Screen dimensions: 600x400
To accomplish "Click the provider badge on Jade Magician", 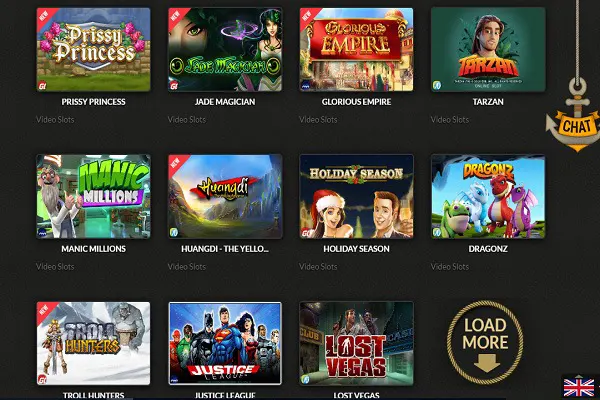I will click(x=174, y=86).
